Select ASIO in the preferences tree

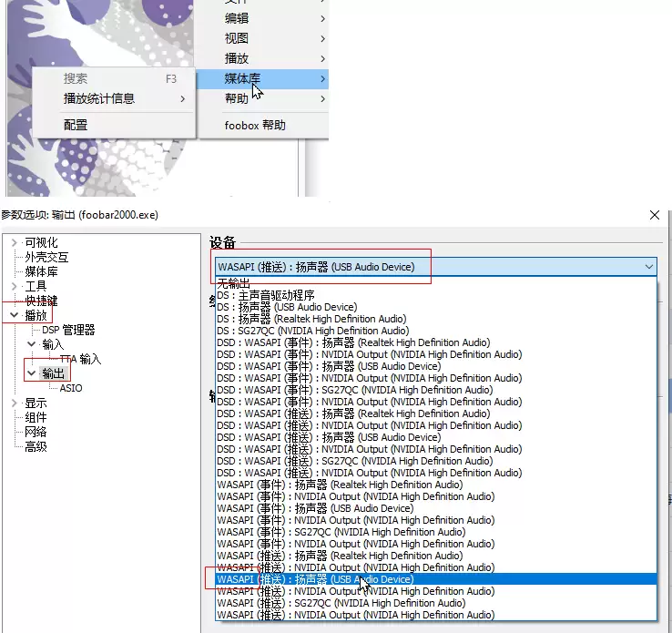tap(71, 388)
